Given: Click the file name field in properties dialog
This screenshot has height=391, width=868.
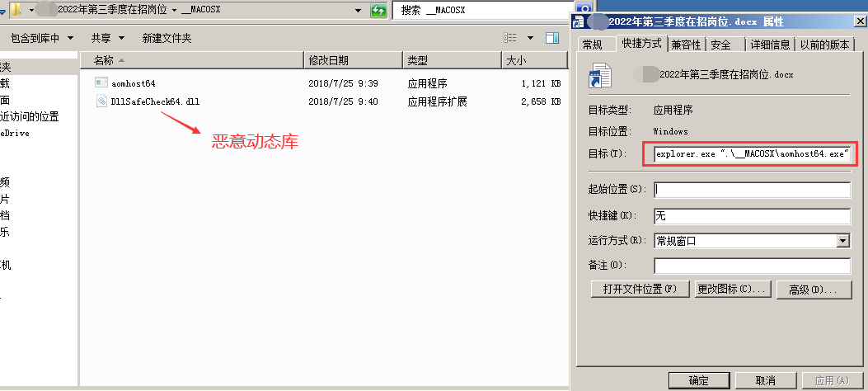Looking at the screenshot, I should pos(726,74).
